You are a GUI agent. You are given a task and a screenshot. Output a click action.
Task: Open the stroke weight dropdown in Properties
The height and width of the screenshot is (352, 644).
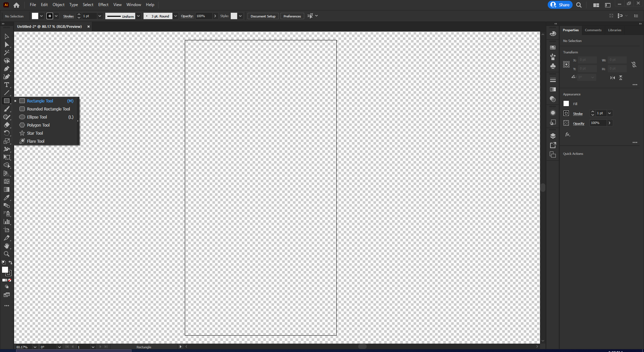(x=610, y=113)
